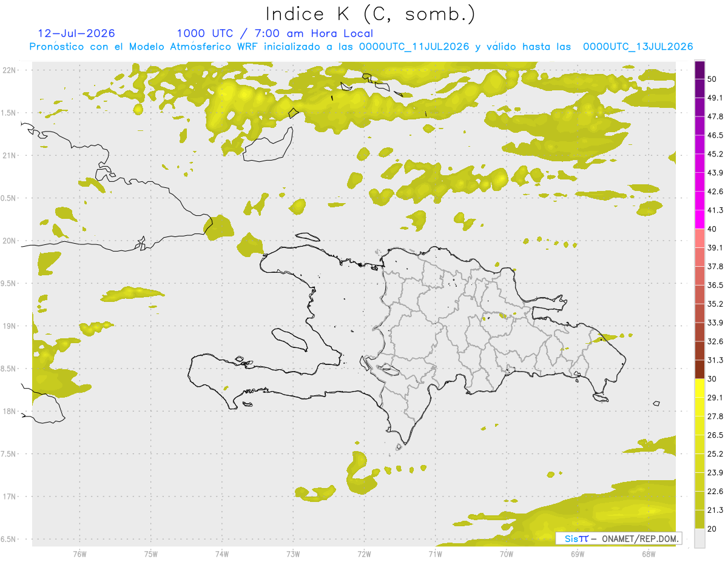
Task: Click the "39.1" scale value
Action: point(715,248)
